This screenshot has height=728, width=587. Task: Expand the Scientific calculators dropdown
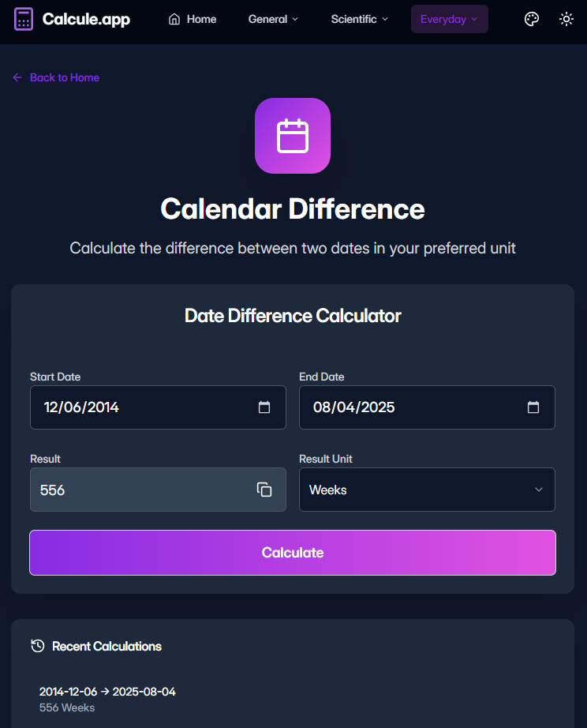[359, 19]
